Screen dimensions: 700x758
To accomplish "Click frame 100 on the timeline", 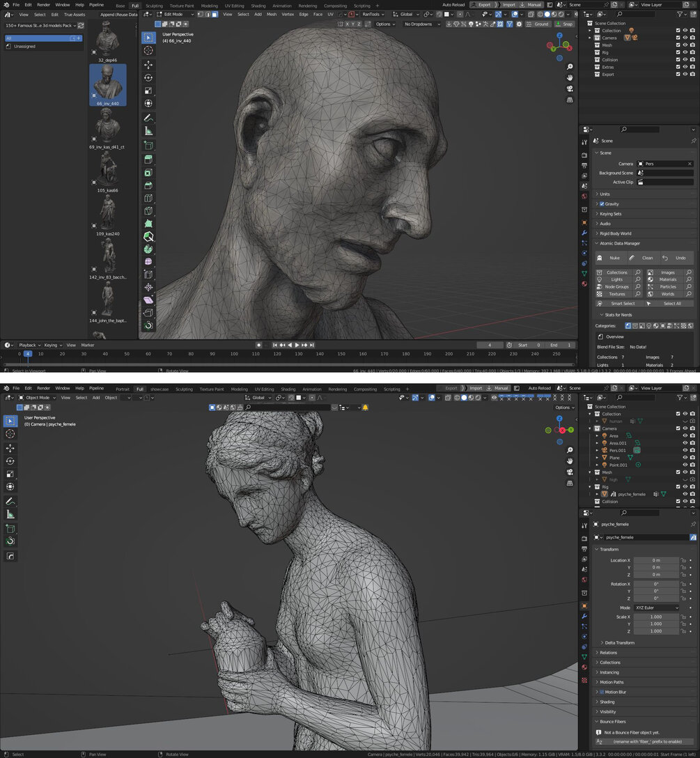I will [234, 354].
